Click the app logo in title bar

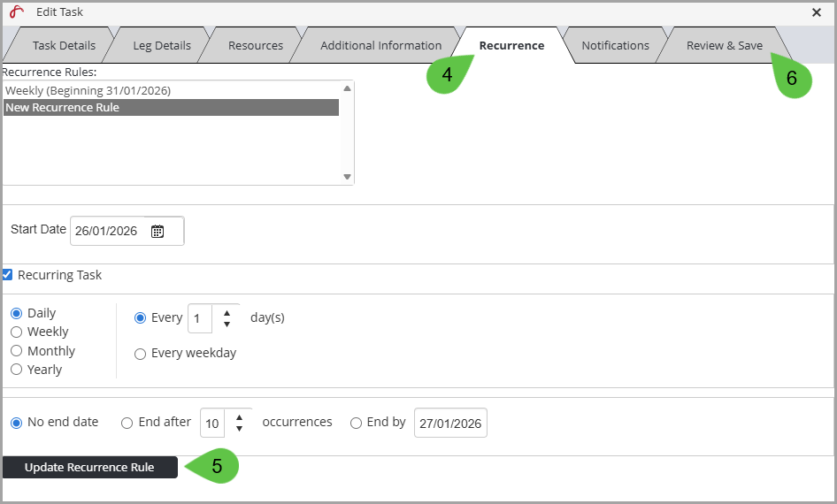(16, 12)
